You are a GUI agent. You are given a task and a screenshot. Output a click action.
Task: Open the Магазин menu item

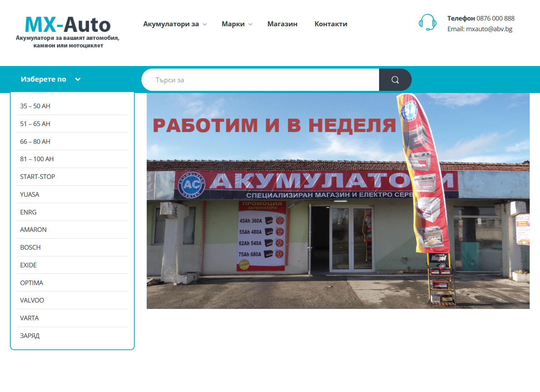pos(282,24)
